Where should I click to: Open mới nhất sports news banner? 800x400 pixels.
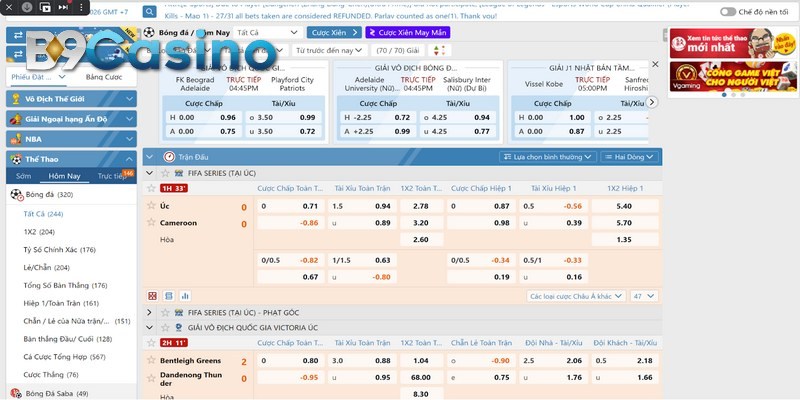point(733,43)
